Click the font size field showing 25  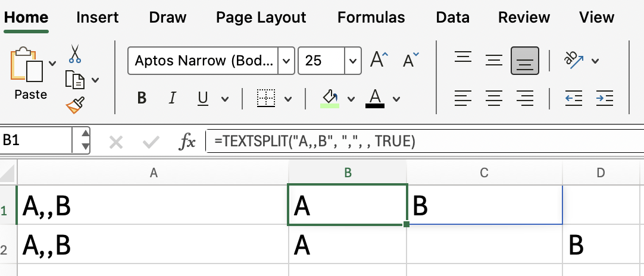click(x=321, y=61)
